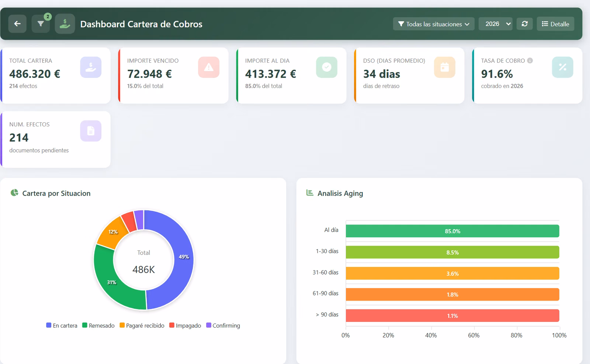The width and height of the screenshot is (590, 364).
Task: Click the 72.948 € importe vencido value
Action: (149, 74)
